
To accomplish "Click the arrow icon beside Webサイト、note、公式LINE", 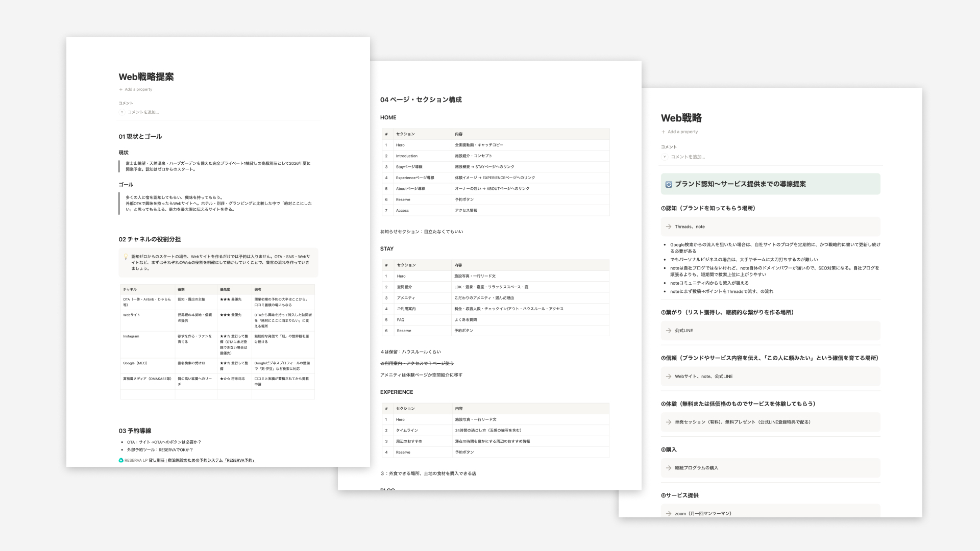I will (x=669, y=377).
